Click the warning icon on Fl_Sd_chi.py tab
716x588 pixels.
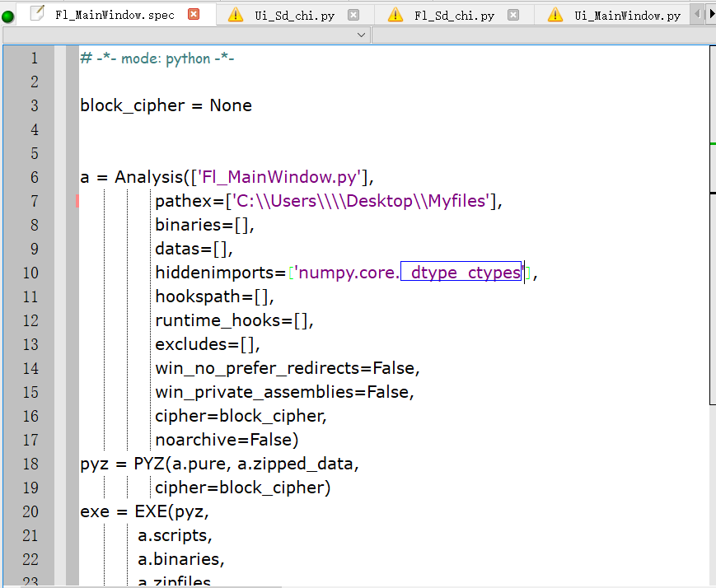coord(395,14)
